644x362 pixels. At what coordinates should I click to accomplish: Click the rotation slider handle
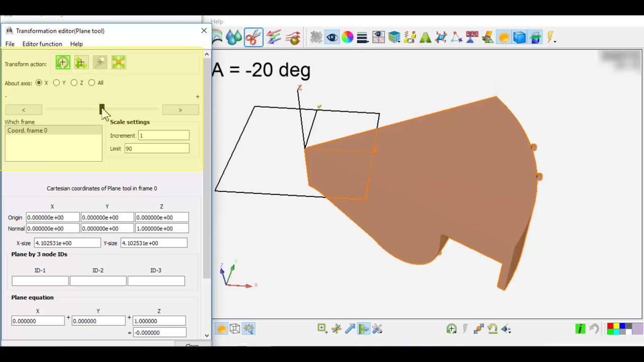coord(102,109)
